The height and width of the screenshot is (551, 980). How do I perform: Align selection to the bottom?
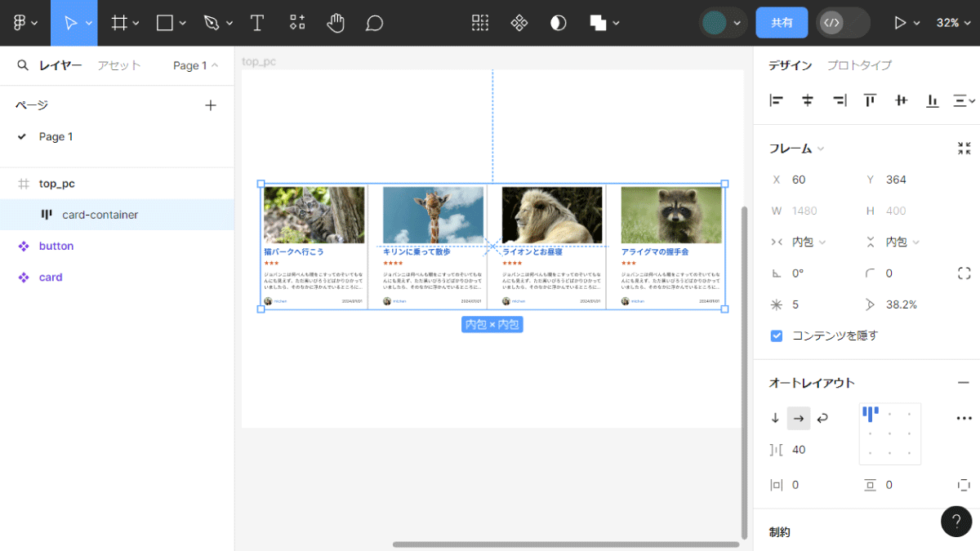[x=933, y=100]
